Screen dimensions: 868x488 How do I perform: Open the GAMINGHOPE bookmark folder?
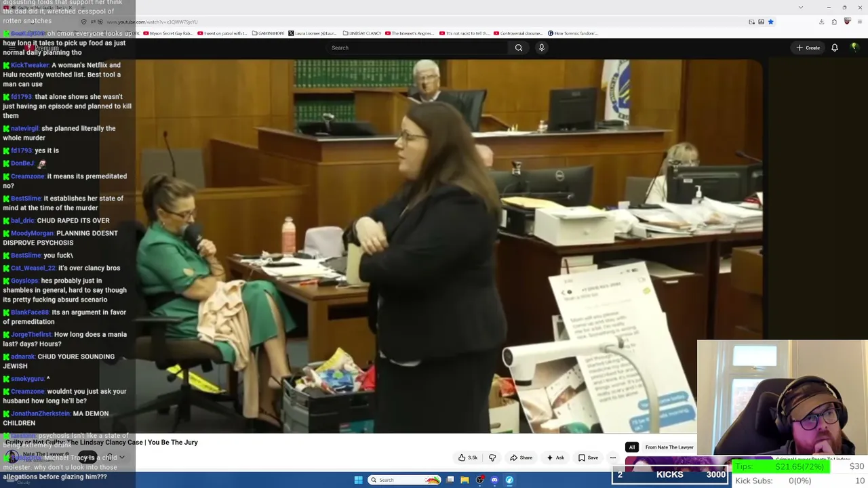pyautogui.click(x=268, y=33)
